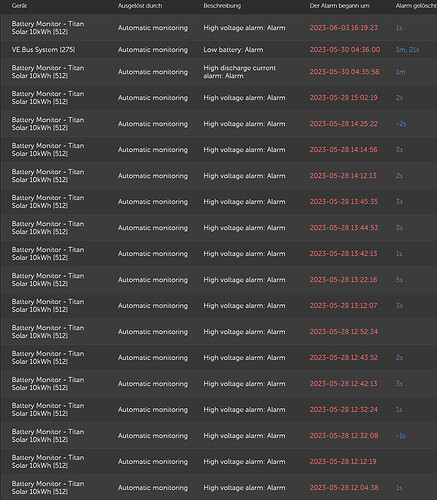The image size is (437, 500).
Task: Sort by 'Ausgelöst durch' column header
Action: pyautogui.click(x=140, y=6)
